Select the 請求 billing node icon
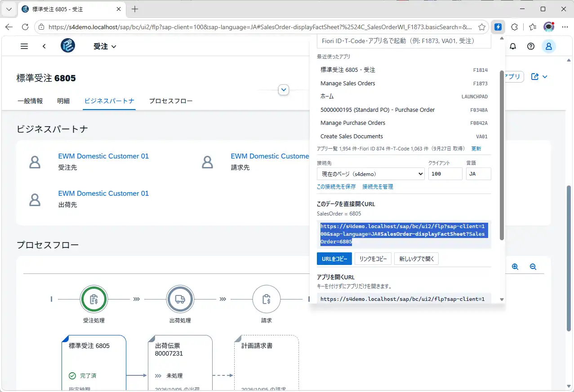The image size is (574, 392). coord(267,299)
